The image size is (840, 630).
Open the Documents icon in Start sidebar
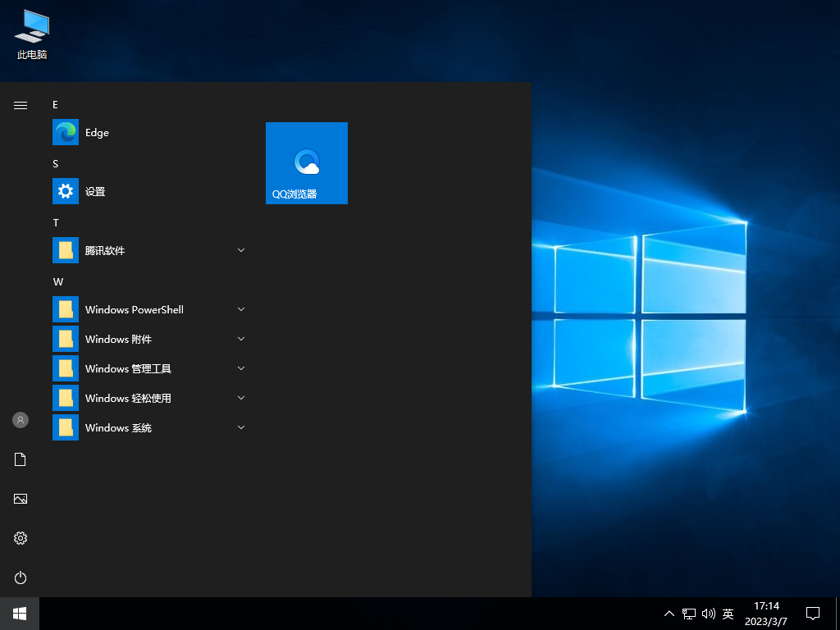20,459
